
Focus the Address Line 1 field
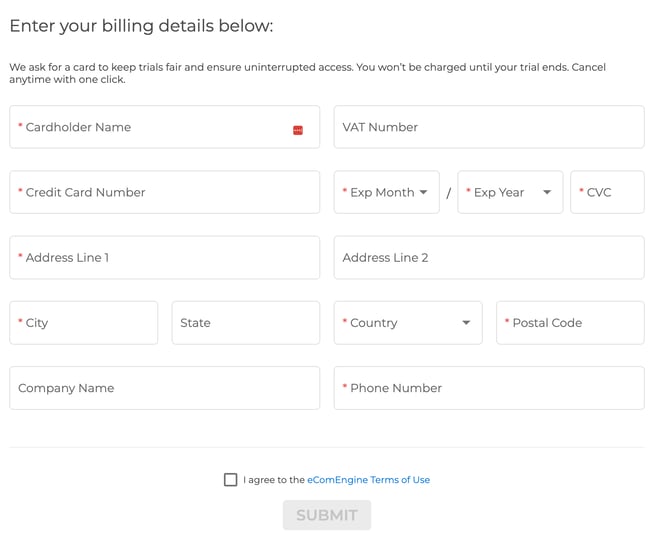point(164,257)
